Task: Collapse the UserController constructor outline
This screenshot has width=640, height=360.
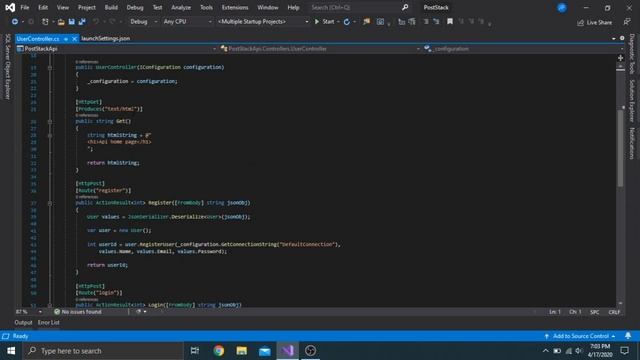Action: point(50,67)
